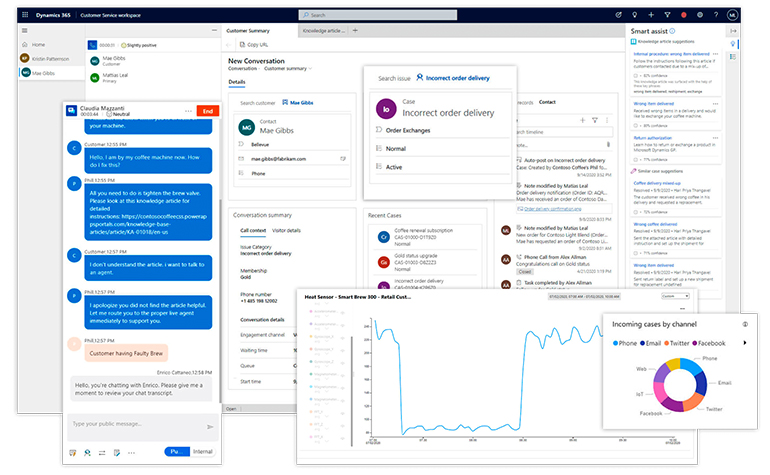Add a new application tab with plus

tap(355, 30)
